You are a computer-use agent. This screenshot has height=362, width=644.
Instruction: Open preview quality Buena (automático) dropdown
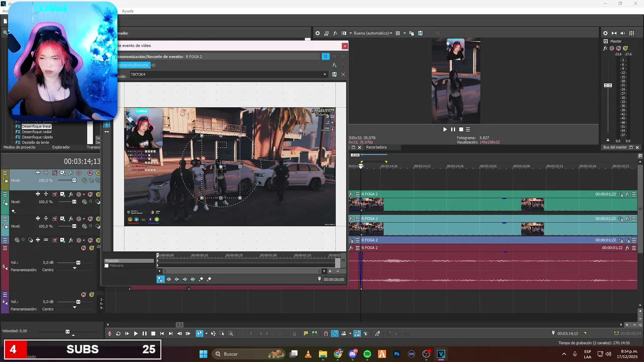click(373, 33)
